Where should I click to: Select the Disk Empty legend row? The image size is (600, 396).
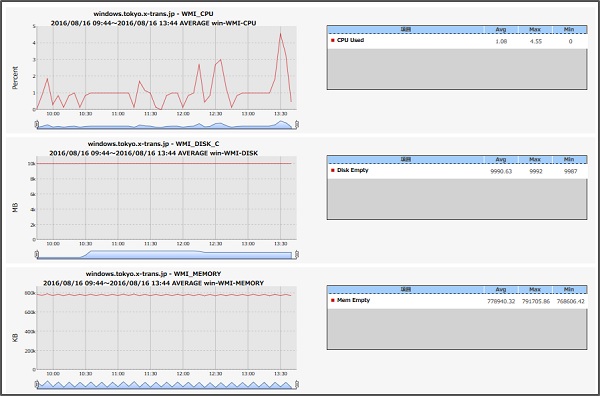pyautogui.click(x=457, y=171)
